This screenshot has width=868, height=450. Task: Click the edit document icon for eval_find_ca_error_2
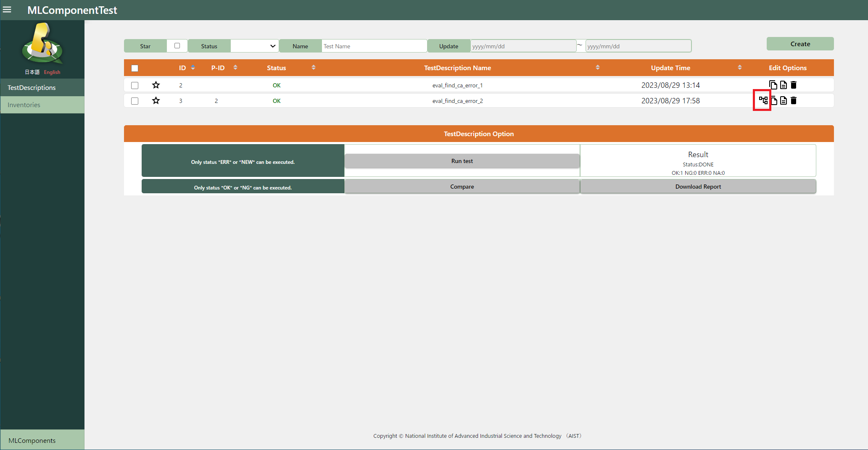(x=784, y=100)
